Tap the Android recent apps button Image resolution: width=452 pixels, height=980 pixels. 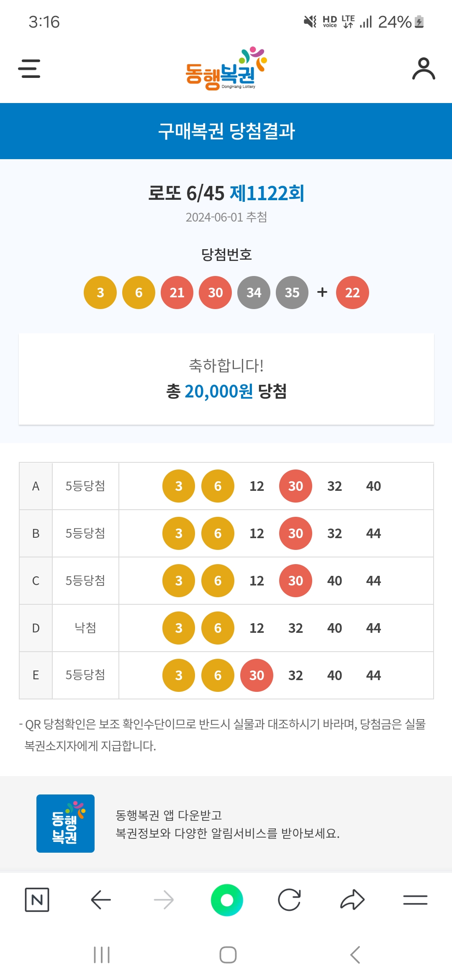tap(102, 955)
